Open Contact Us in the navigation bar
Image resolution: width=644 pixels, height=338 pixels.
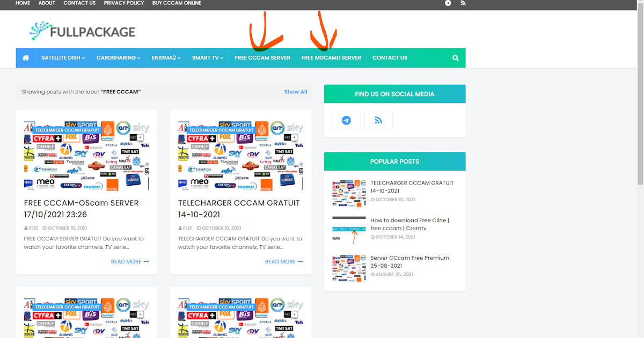390,58
